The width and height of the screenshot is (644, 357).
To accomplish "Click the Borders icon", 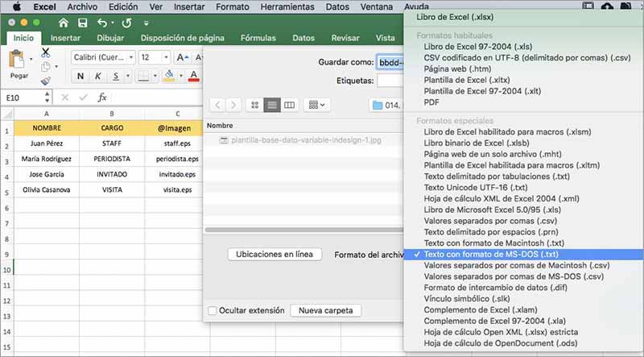I will 143,76.
